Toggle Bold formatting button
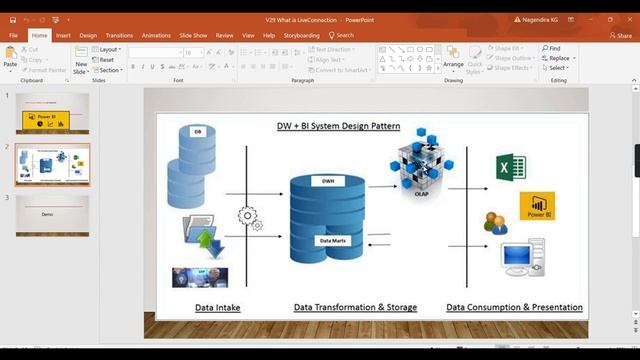The image size is (640, 360). click(133, 66)
